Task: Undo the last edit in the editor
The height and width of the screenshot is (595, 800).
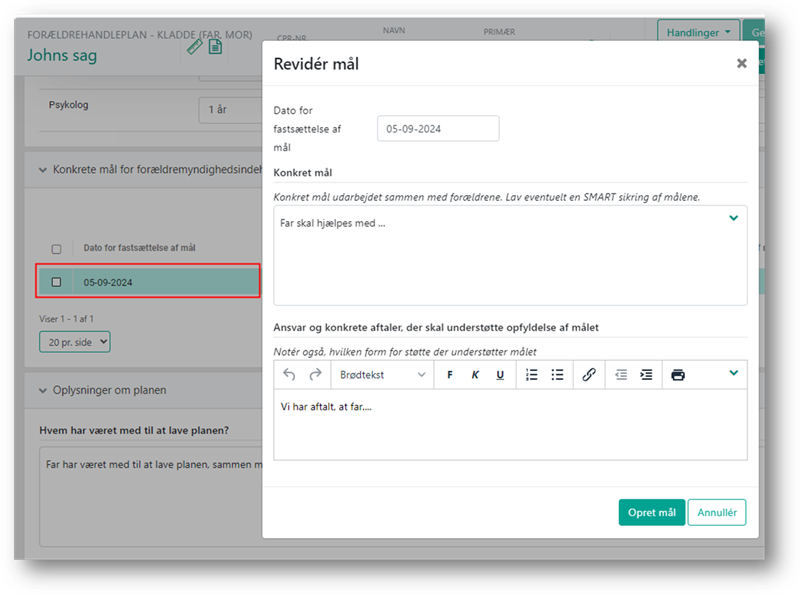Action: tap(289, 374)
